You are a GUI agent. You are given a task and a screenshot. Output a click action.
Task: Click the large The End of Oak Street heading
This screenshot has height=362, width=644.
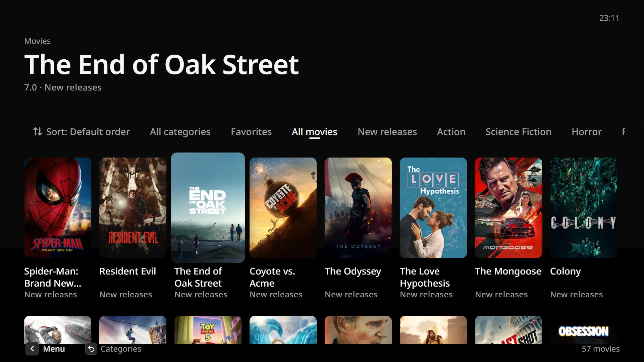point(161,64)
